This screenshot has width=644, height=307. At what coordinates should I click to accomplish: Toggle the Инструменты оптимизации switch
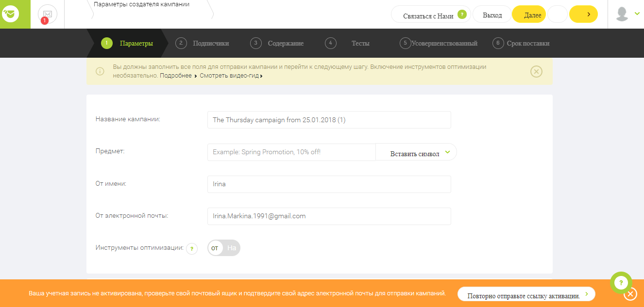tap(224, 248)
